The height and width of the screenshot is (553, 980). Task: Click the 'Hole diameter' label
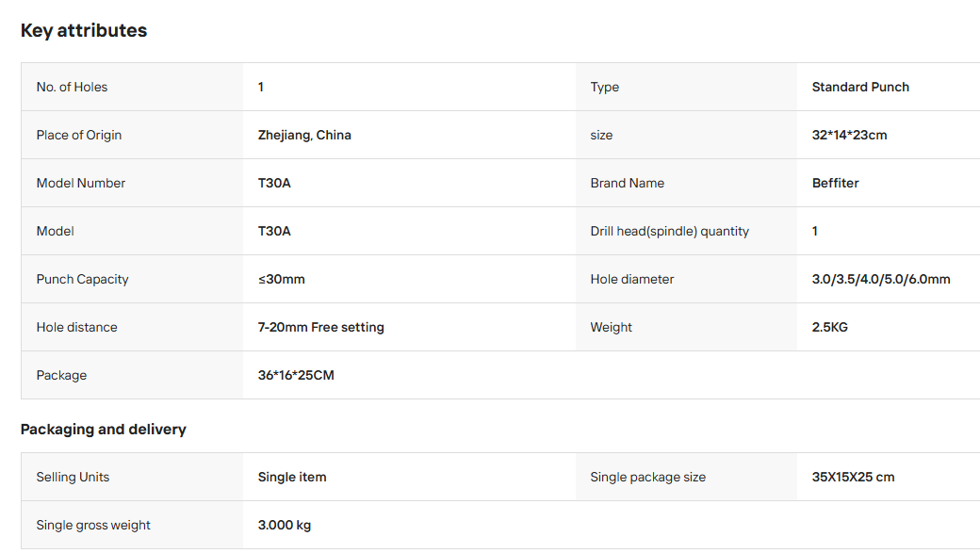(632, 279)
